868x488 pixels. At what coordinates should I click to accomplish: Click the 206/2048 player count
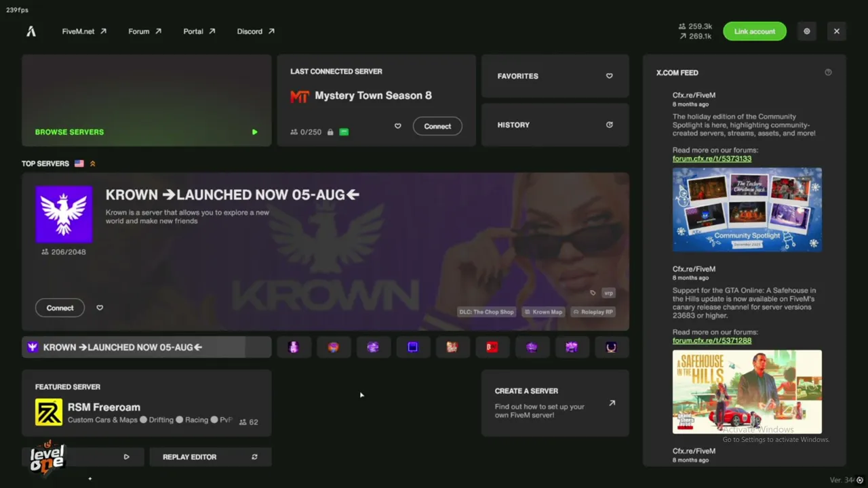click(64, 251)
